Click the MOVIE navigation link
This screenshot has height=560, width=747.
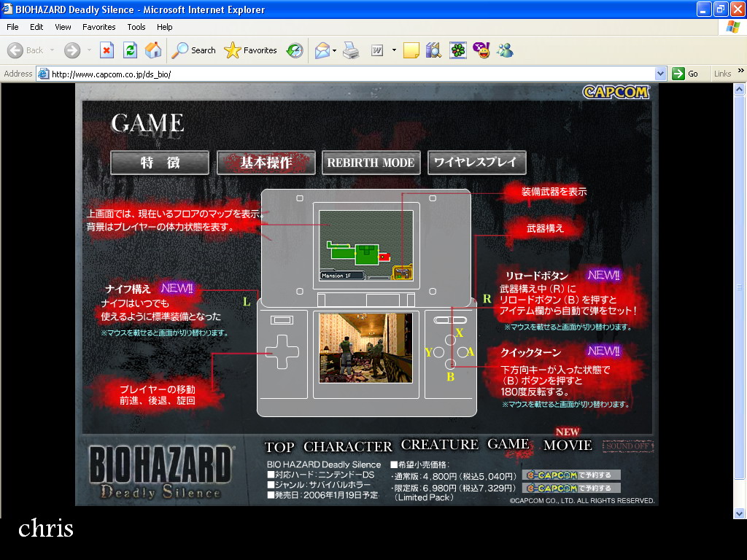pos(568,445)
